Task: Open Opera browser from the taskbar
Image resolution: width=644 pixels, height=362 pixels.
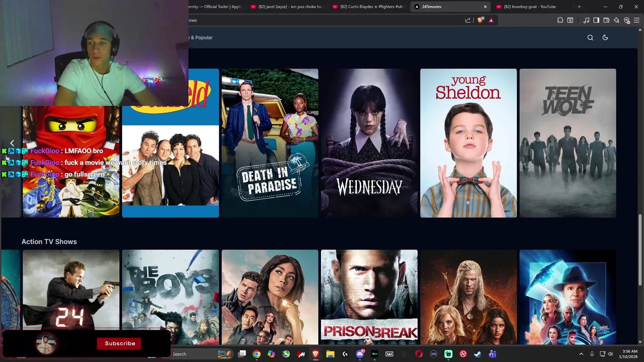Action: coord(419,354)
